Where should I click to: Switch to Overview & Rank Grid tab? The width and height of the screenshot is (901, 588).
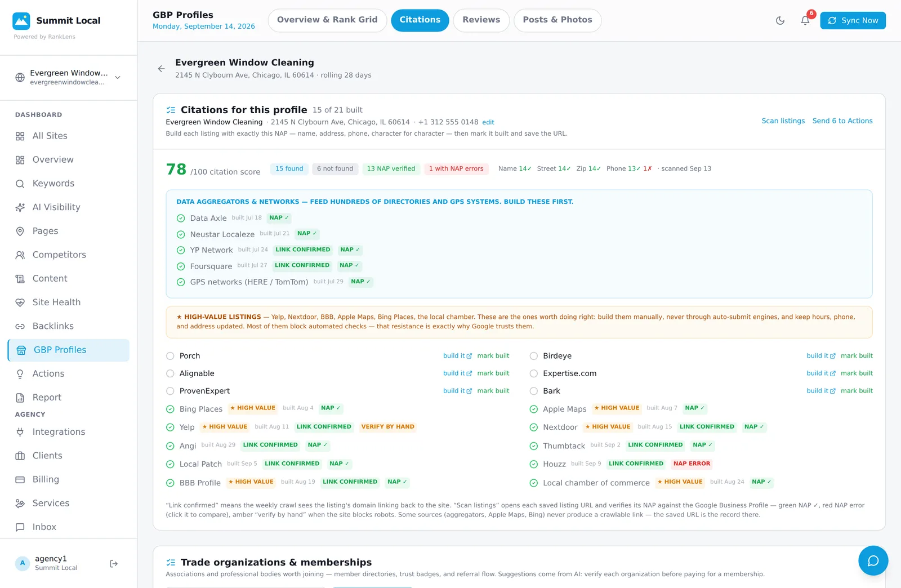click(327, 20)
